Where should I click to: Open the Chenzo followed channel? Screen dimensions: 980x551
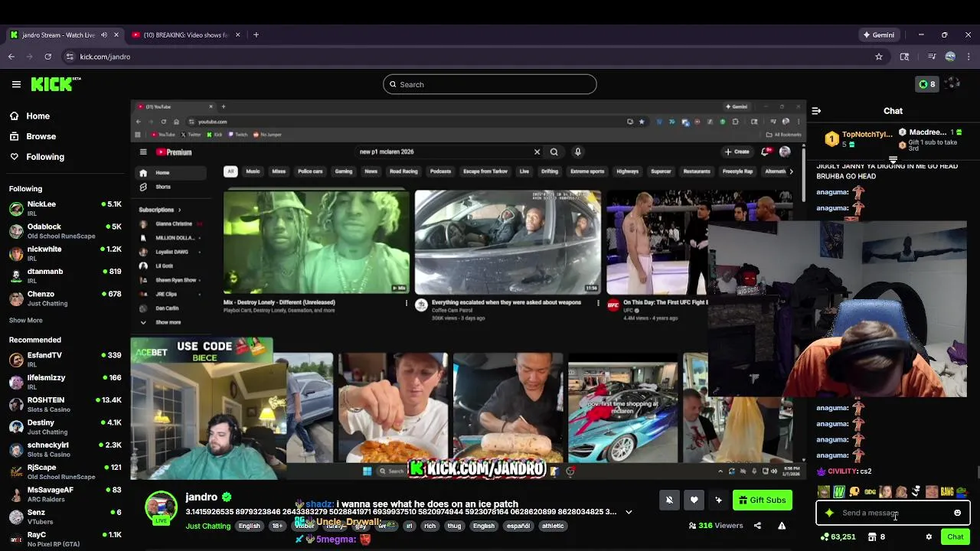pyautogui.click(x=65, y=298)
